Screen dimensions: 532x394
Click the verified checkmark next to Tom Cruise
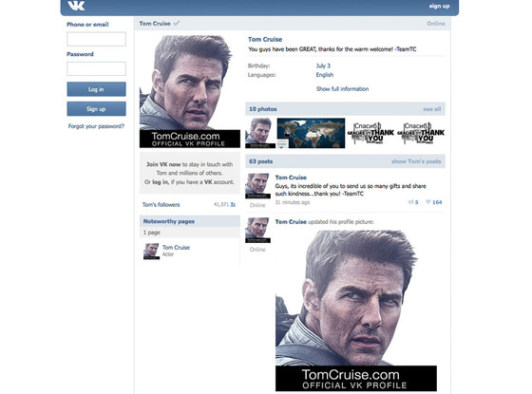[x=177, y=24]
